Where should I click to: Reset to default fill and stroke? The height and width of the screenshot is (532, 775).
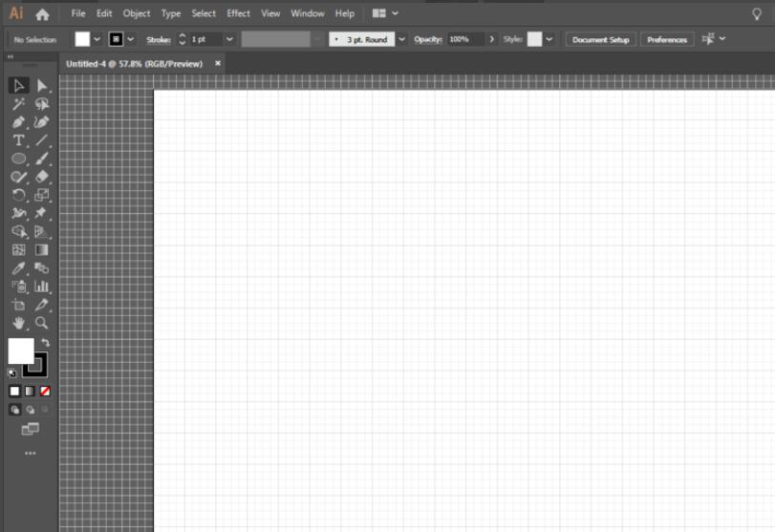(x=11, y=372)
